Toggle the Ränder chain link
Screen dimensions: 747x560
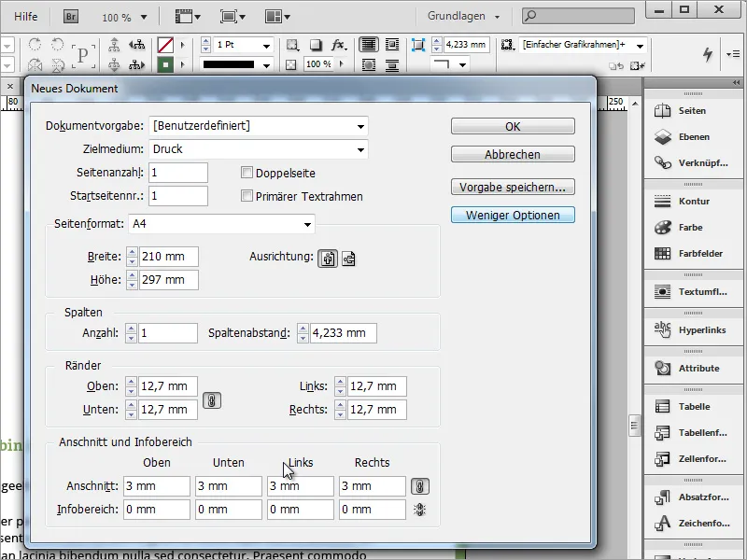(x=212, y=400)
